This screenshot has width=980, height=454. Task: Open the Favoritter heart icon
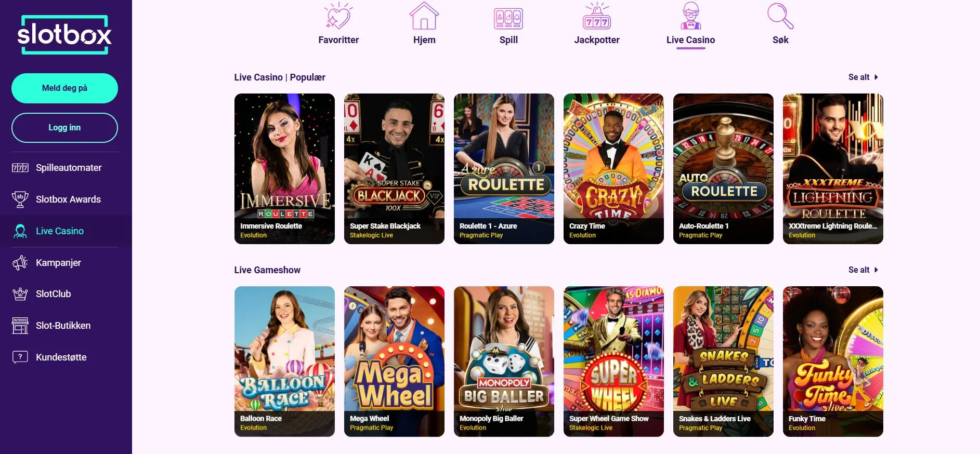pos(338,16)
